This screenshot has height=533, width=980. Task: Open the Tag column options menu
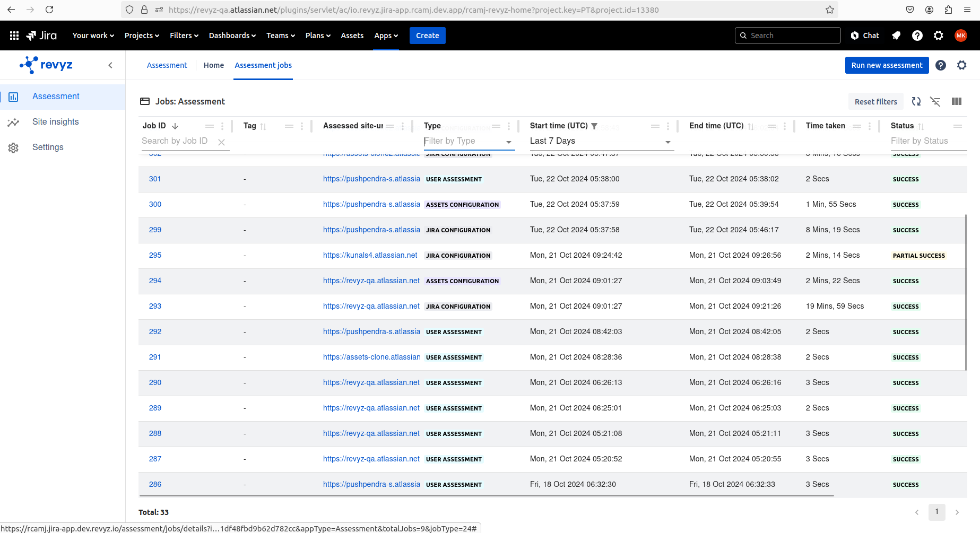tap(302, 126)
